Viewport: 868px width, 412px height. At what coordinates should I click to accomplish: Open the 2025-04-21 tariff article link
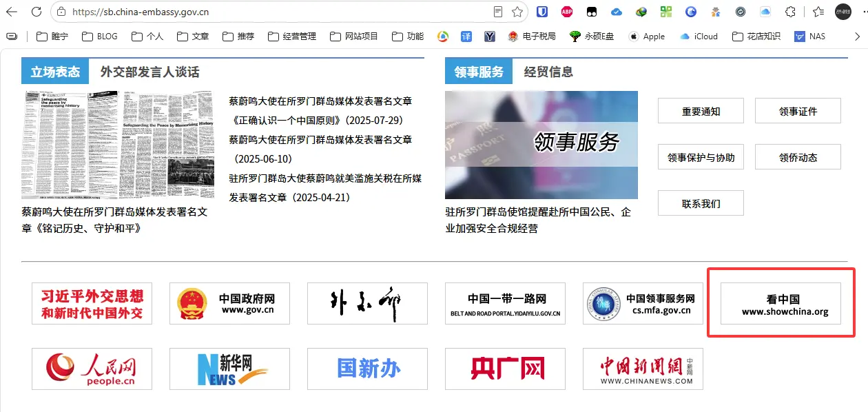(x=325, y=187)
